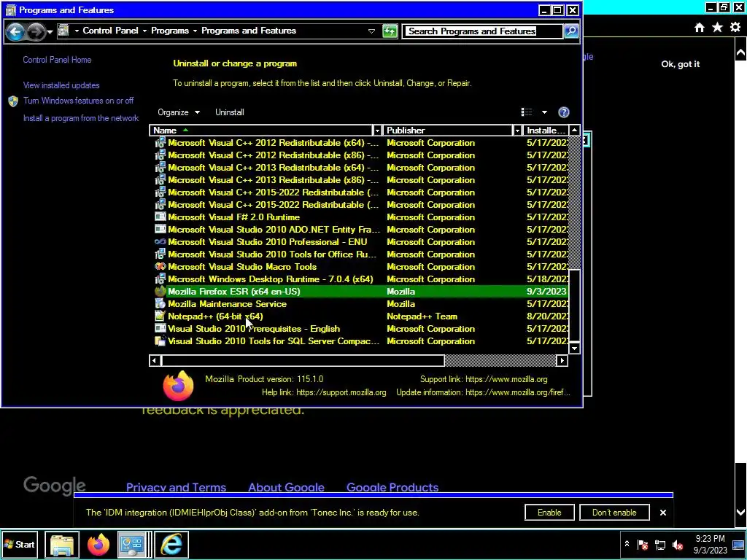Click the Uninstall toolbar command
The image size is (747, 560).
(x=230, y=112)
